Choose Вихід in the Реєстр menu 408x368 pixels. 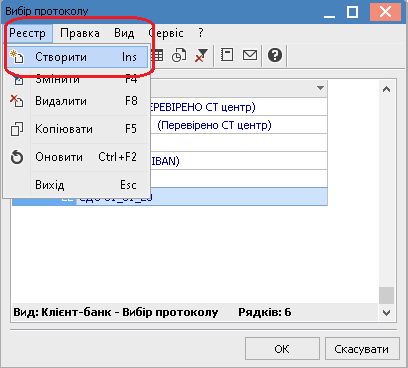[77, 185]
